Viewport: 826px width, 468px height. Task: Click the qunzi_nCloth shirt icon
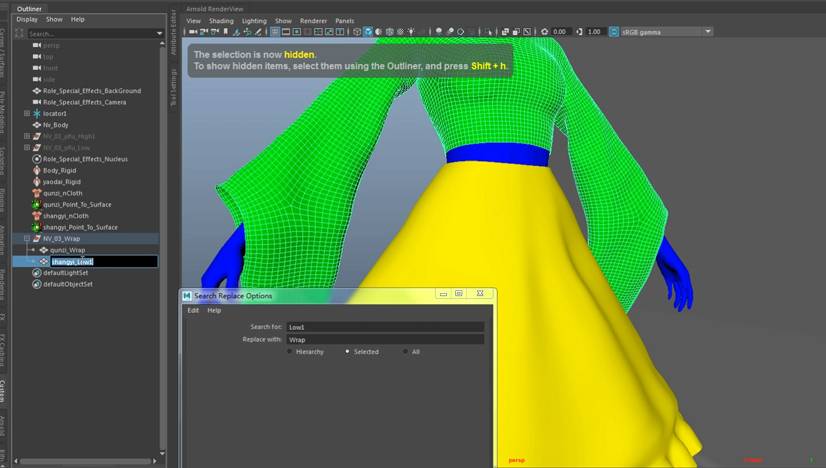point(37,193)
